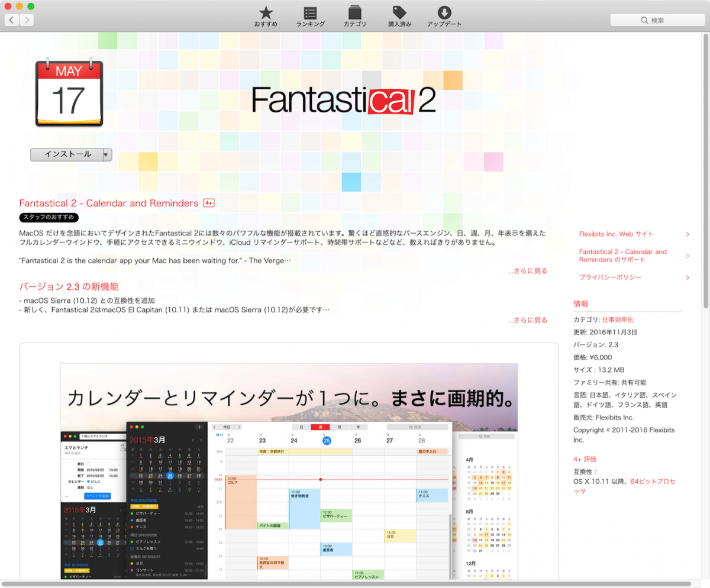The height and width of the screenshot is (588, 710).
Task: View 購入済み (Purchased) apps
Action: click(399, 16)
